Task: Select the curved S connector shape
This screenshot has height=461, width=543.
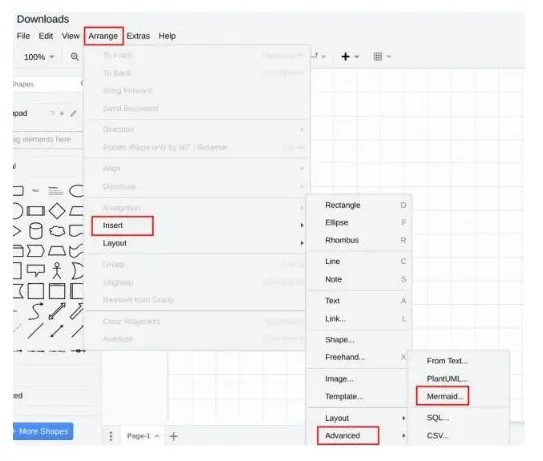Action: (36, 311)
